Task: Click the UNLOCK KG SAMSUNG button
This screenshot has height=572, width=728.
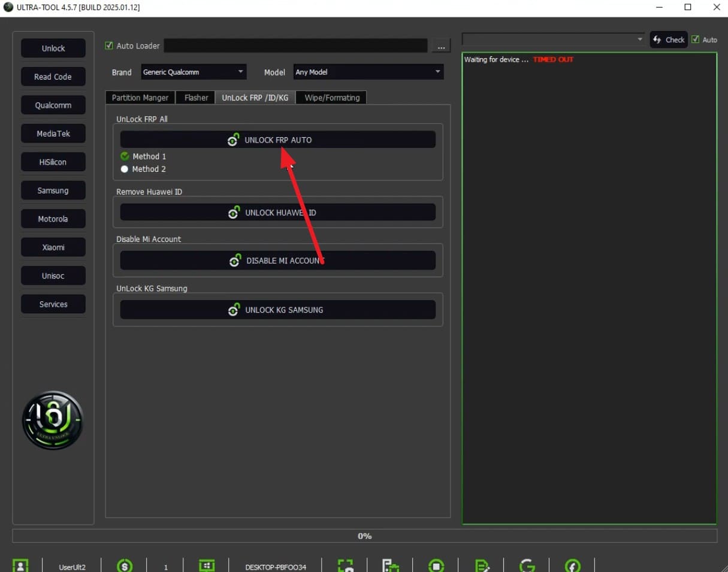Action: coord(278,310)
